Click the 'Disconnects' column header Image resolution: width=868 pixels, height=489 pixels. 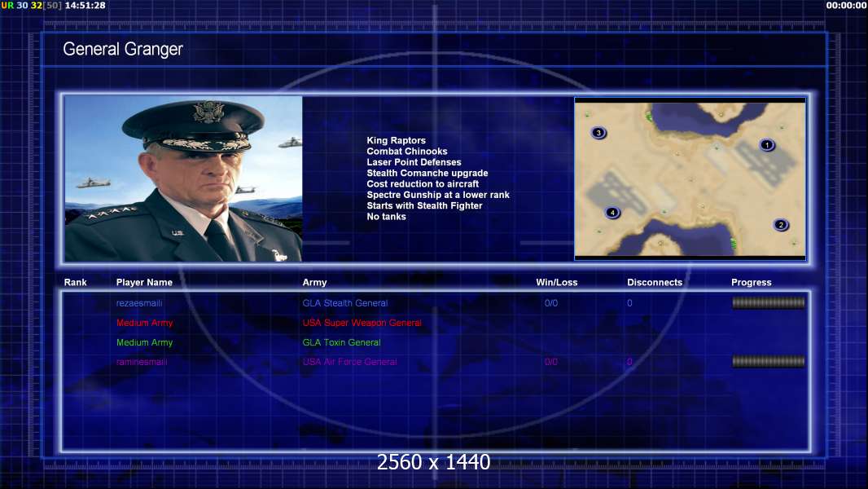(x=655, y=283)
